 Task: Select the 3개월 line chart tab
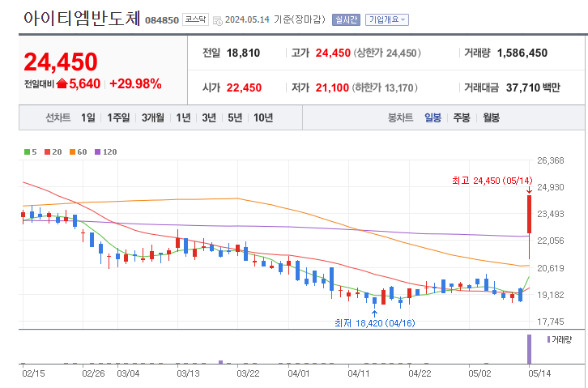click(152, 117)
